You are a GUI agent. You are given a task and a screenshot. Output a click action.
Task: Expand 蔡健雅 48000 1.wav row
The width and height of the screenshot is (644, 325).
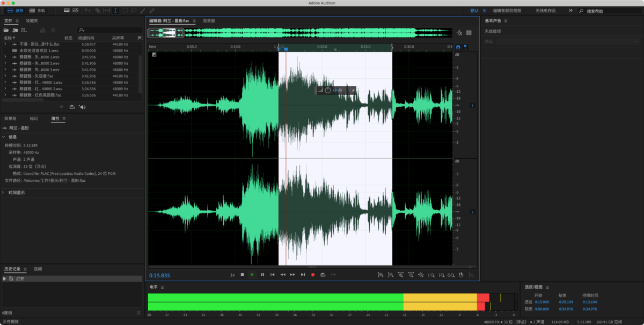pyautogui.click(x=5, y=83)
